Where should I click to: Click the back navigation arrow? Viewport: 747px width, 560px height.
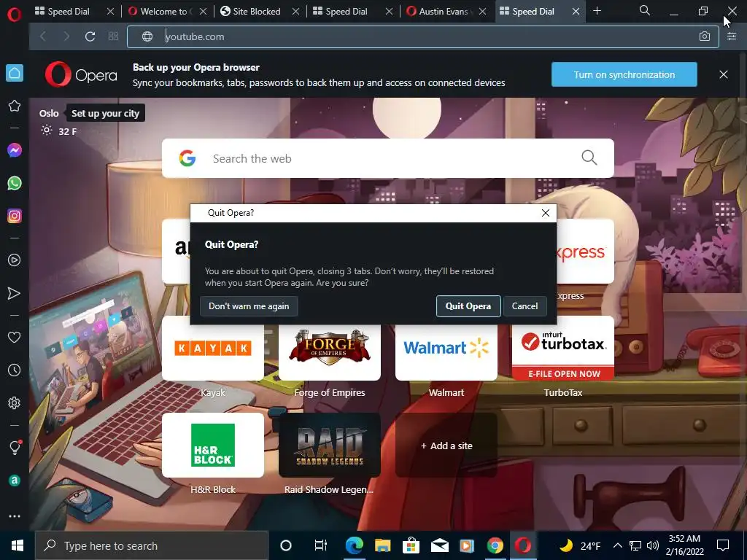click(x=43, y=36)
